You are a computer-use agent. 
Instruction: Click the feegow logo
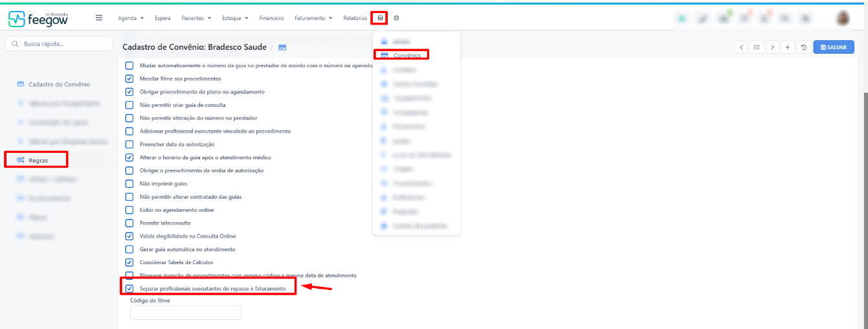38,19
